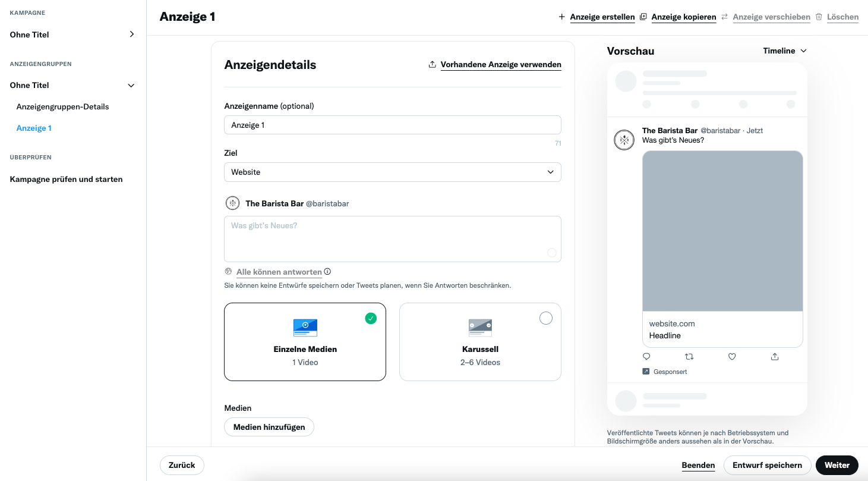Select the Einzelne Medien option card
Screen dimensions: 868x481
click(x=305, y=342)
